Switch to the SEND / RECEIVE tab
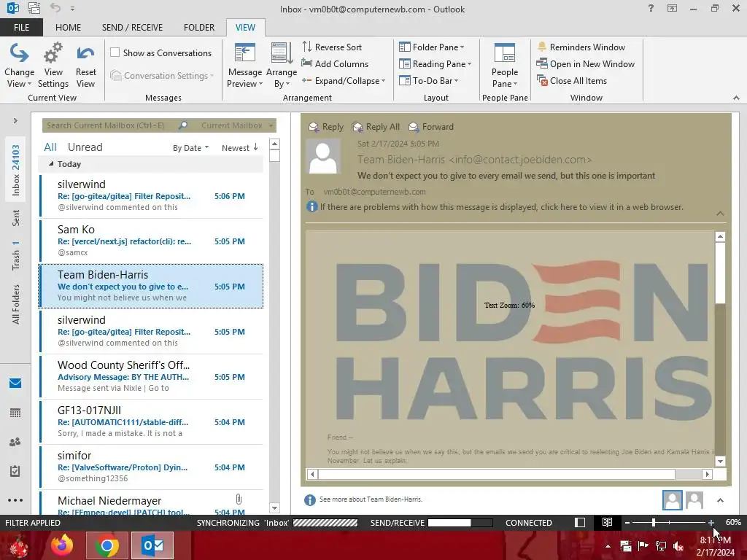Image resolution: width=747 pixels, height=560 pixels. point(132,28)
